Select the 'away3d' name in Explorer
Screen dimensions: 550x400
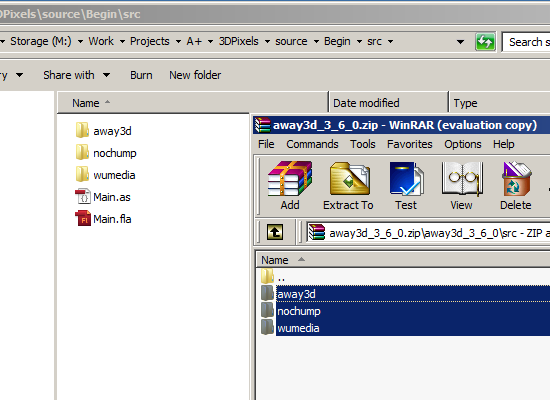point(112,131)
